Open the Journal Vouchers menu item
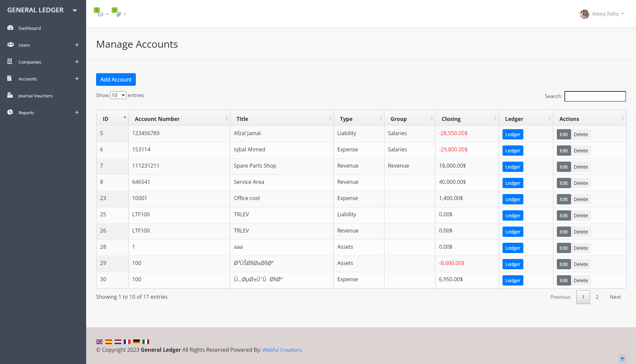This screenshot has width=636, height=364. coord(35,96)
